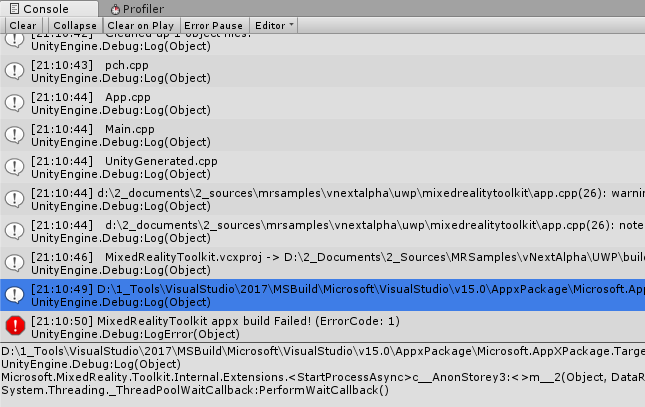Toggle Error Pause
This screenshot has width=645, height=407.
tap(213, 26)
